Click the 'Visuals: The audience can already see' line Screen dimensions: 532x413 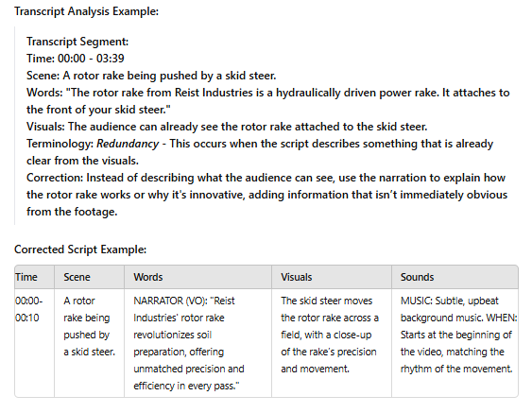[227, 127]
